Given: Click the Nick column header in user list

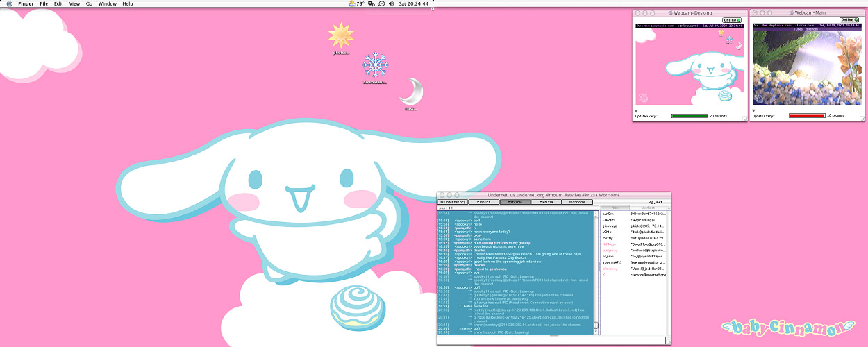Looking at the screenshot, I should pos(615,208).
